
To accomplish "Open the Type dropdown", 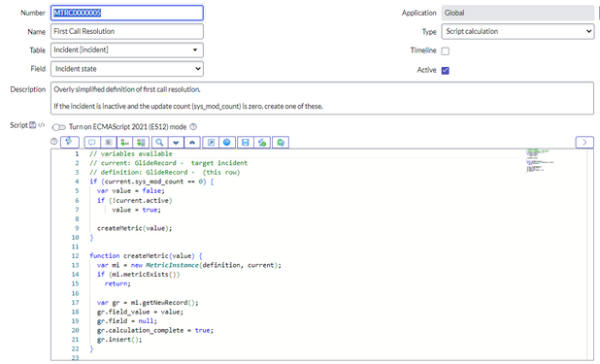I will pyautogui.click(x=517, y=31).
